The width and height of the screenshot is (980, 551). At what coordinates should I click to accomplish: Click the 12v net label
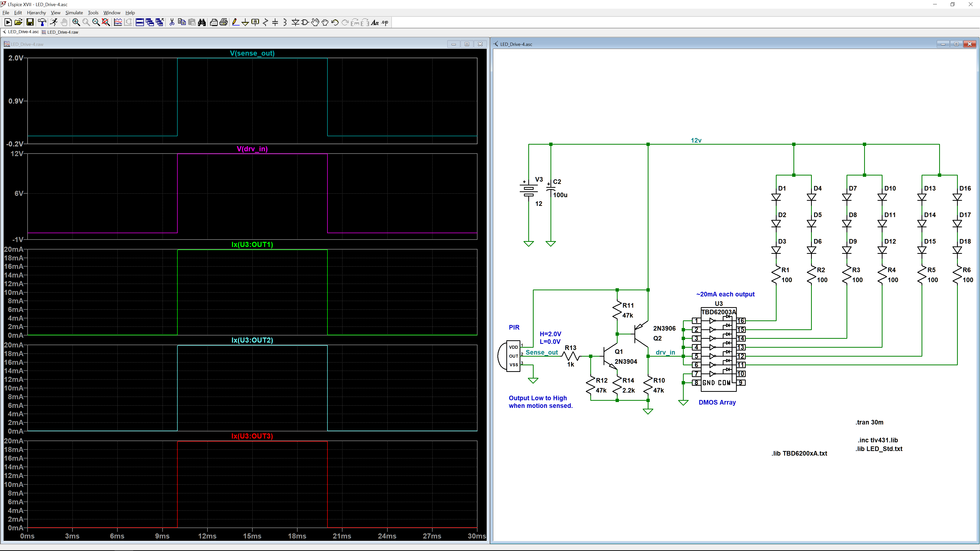click(696, 140)
